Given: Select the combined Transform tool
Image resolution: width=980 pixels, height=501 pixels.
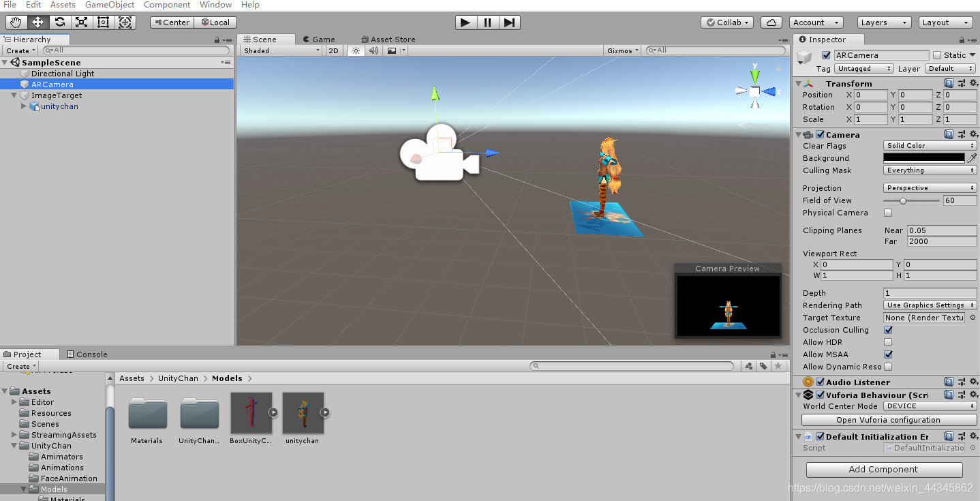Looking at the screenshot, I should tap(125, 22).
